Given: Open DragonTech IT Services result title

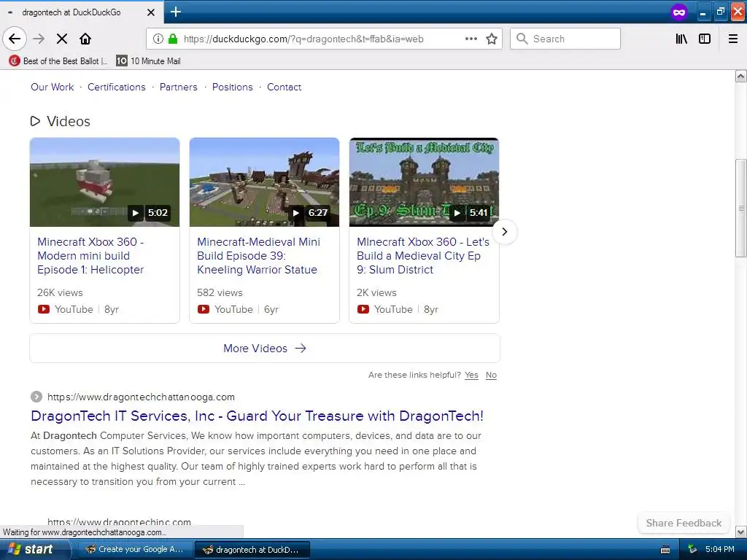Looking at the screenshot, I should 258,416.
